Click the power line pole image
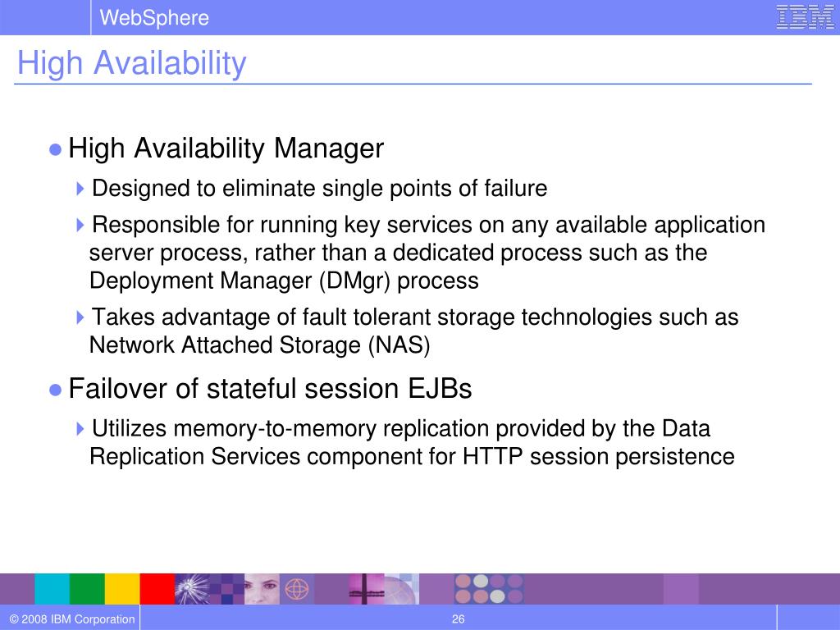840x630 pixels. pyautogui.click(x=367, y=589)
